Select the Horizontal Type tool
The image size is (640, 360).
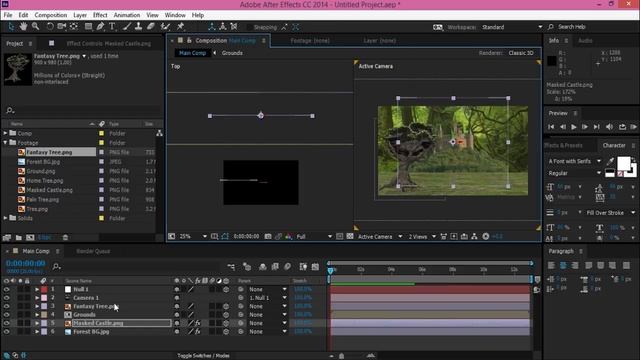coord(112,27)
